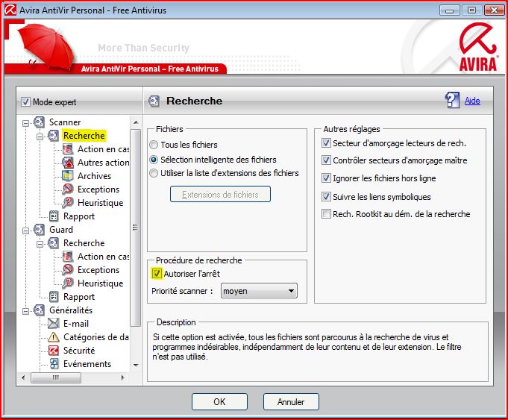Select the Tous les fichiers radio button

pos(154,145)
